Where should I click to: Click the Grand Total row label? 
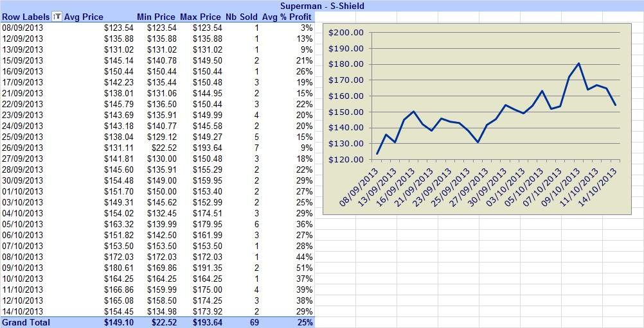(26, 322)
